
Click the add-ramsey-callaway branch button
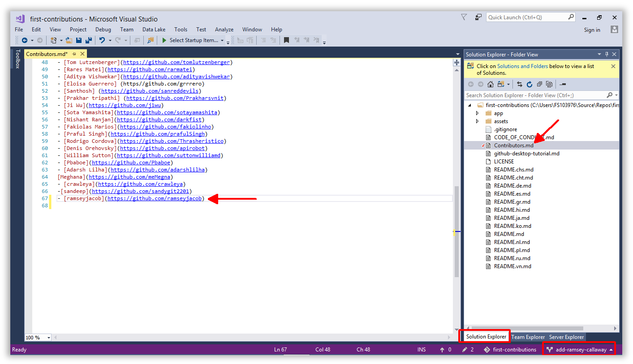(x=579, y=350)
